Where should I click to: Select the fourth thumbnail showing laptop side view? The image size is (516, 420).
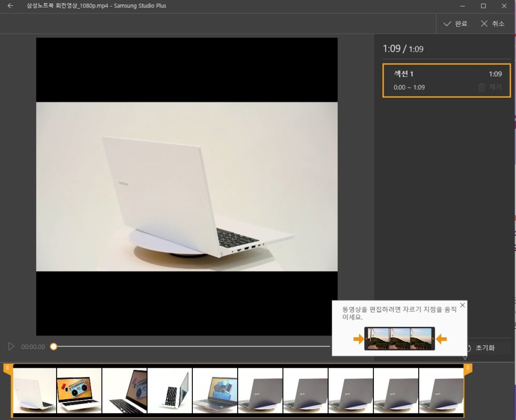tap(169, 391)
